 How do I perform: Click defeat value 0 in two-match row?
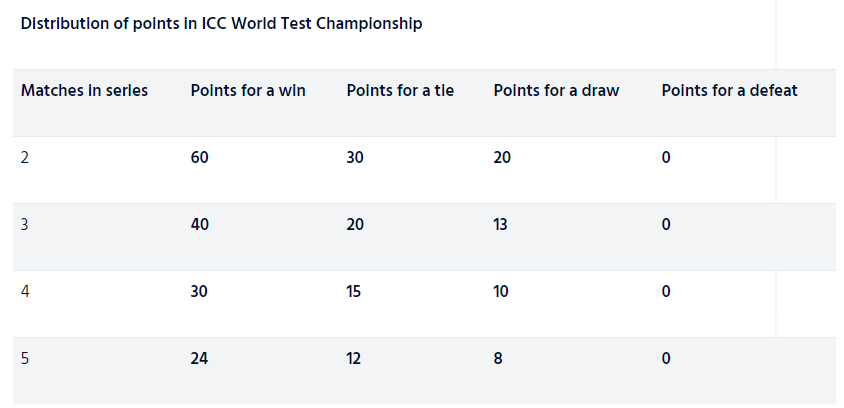(666, 158)
